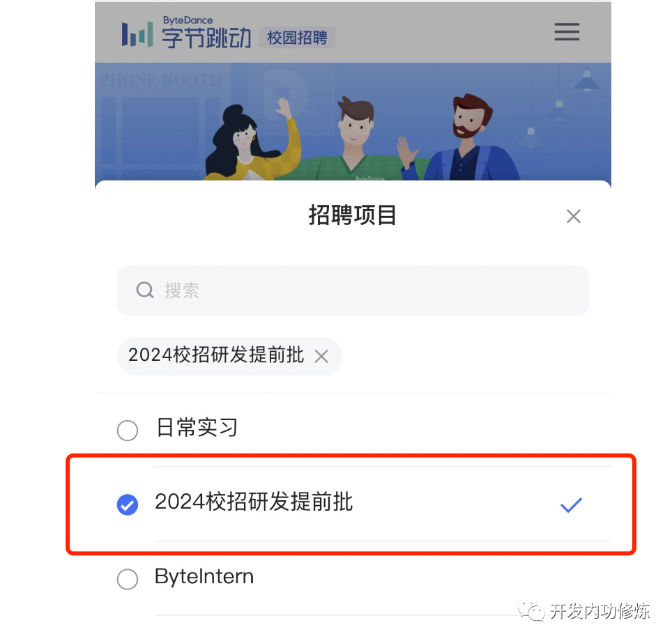Click the blue checkmark on selected row
This screenshot has height=641, width=672.
pyautogui.click(x=572, y=504)
